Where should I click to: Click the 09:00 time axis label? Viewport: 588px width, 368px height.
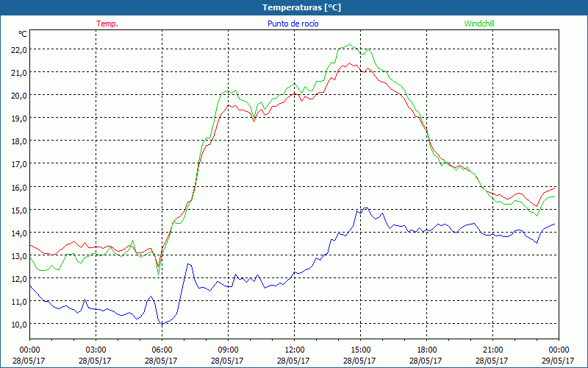(x=228, y=350)
